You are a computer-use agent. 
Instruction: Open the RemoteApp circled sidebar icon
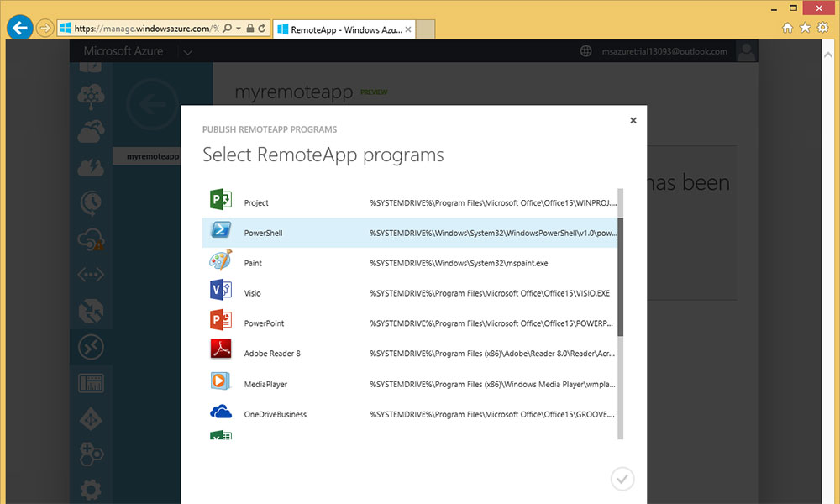coord(91,348)
